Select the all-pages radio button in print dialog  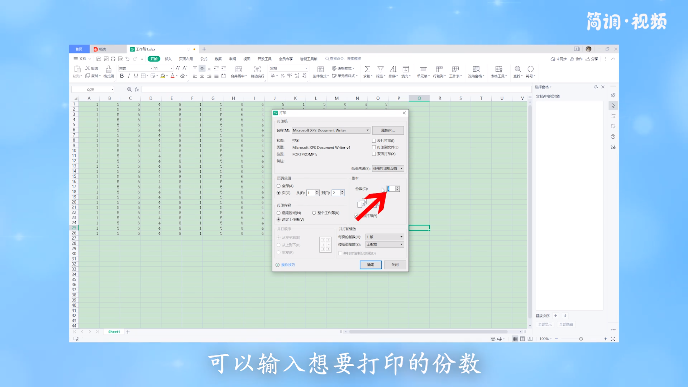279,186
